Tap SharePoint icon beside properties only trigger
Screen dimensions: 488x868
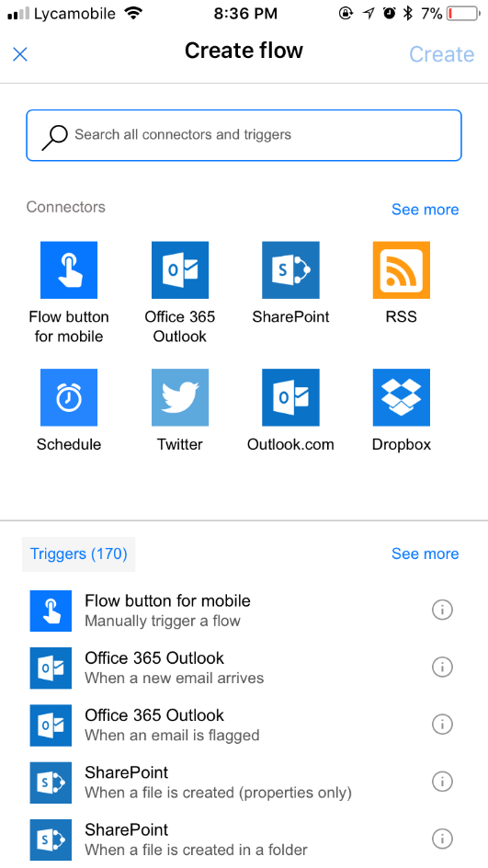(x=51, y=782)
